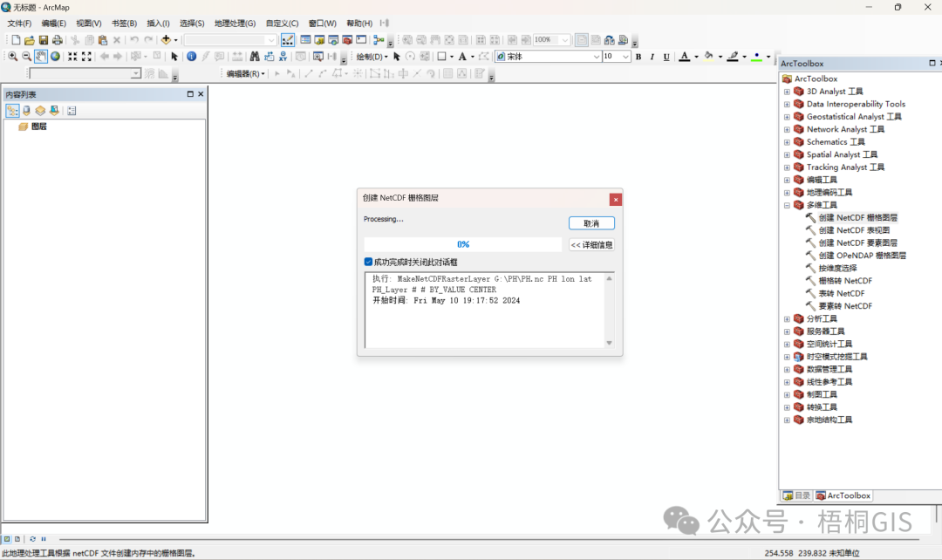Open the Editor toolbar icon
This screenshot has height=560, width=942.
point(288,40)
